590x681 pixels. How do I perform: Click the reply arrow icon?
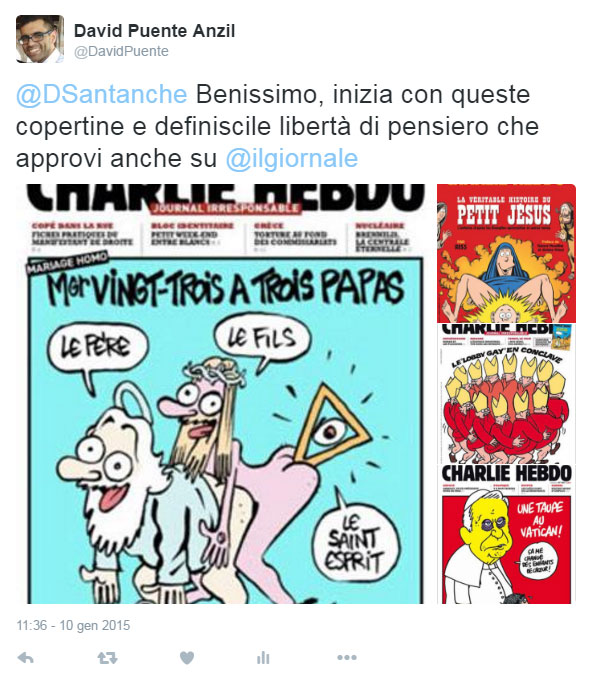26,658
